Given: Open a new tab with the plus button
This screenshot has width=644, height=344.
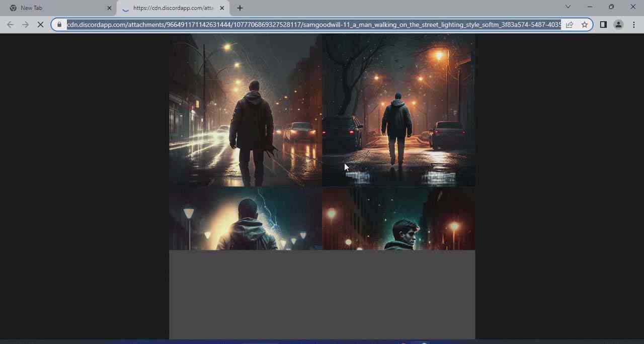Looking at the screenshot, I should (x=239, y=8).
